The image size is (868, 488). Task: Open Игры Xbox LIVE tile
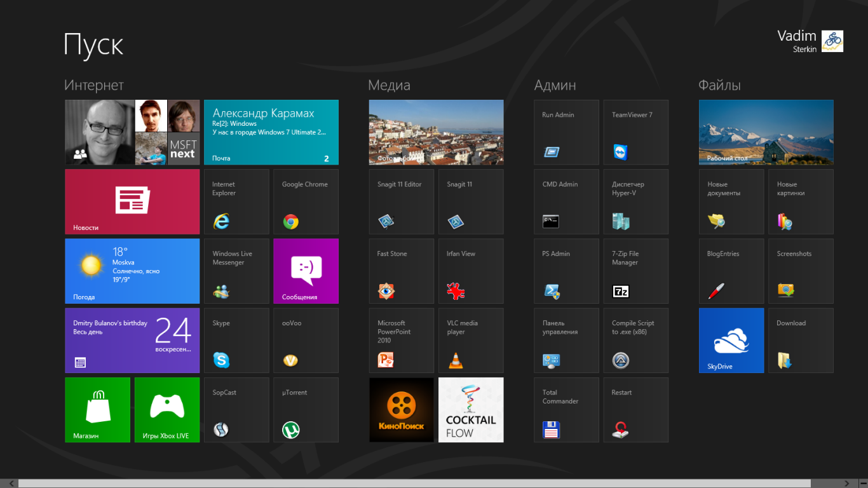166,410
